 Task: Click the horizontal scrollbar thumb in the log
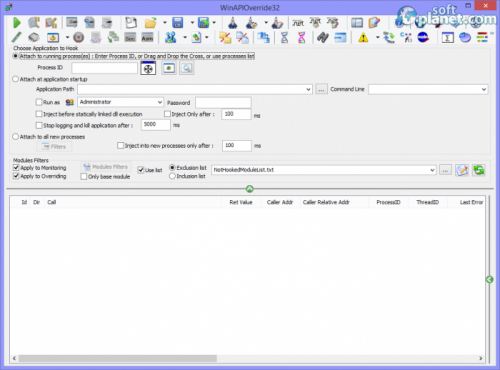tap(118, 358)
